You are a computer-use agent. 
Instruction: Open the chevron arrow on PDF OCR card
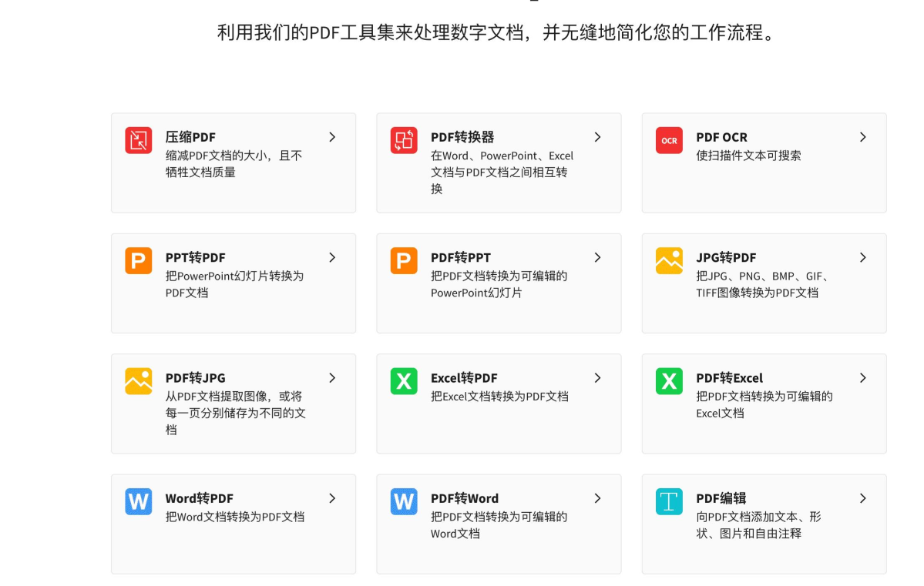[x=862, y=137]
